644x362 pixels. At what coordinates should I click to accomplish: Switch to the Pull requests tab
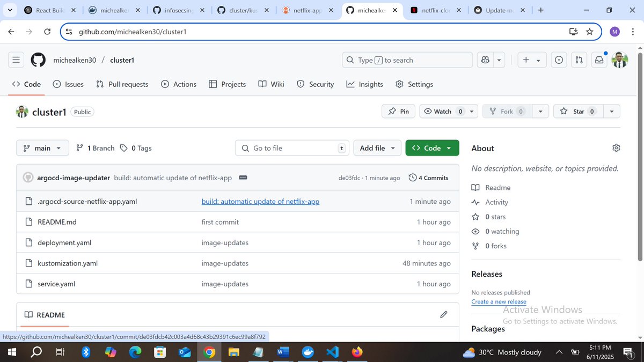click(122, 84)
